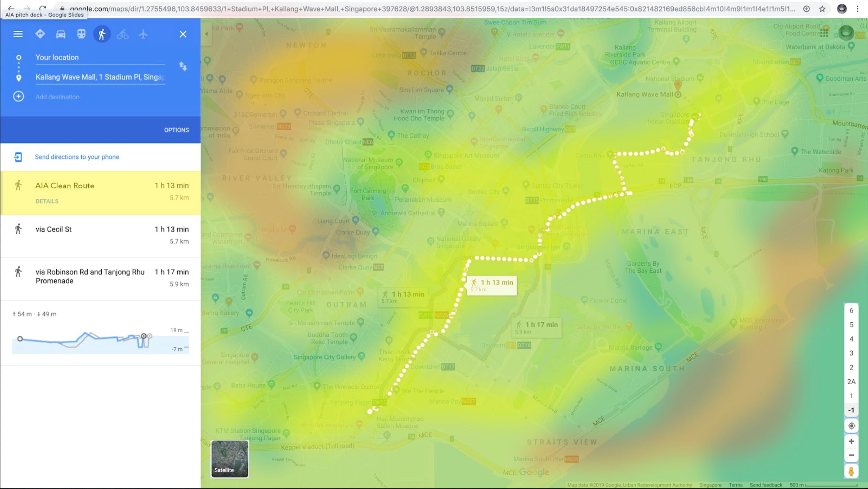Open DETAILS of AIA Clean Route

(47, 201)
